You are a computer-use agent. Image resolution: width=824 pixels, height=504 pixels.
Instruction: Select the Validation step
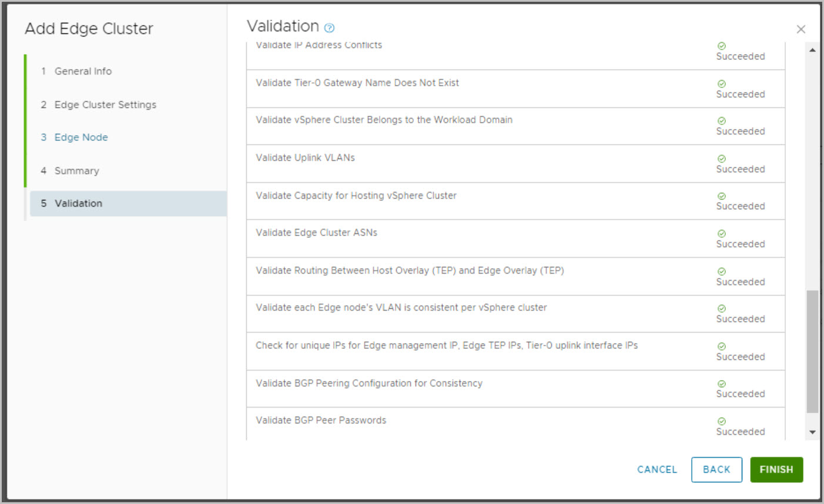78,203
